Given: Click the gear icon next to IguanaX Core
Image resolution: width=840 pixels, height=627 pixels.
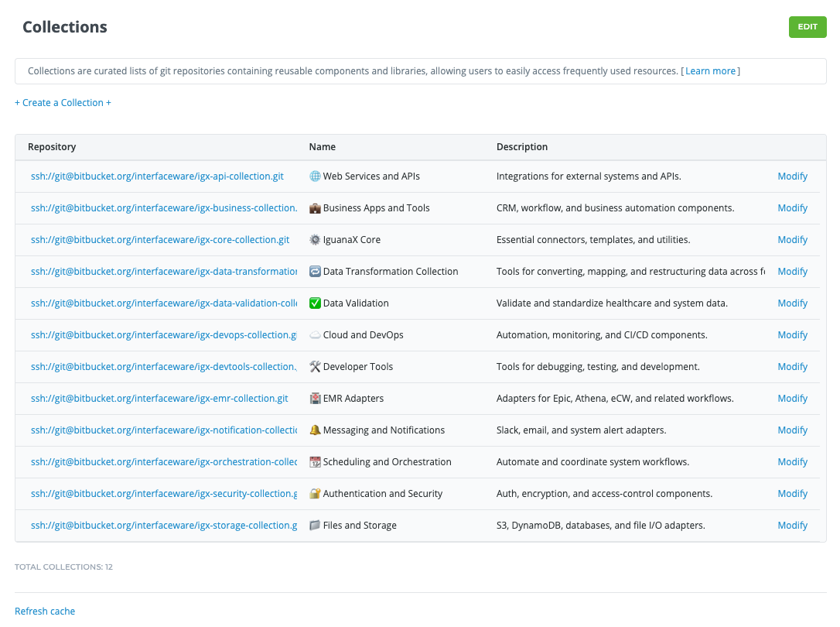Looking at the screenshot, I should pyautogui.click(x=315, y=240).
